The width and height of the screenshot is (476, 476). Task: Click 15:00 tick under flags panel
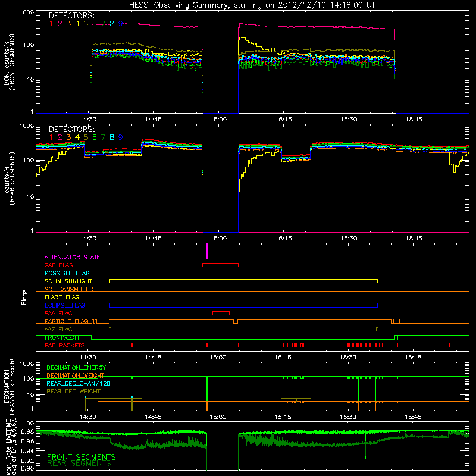click(218, 358)
